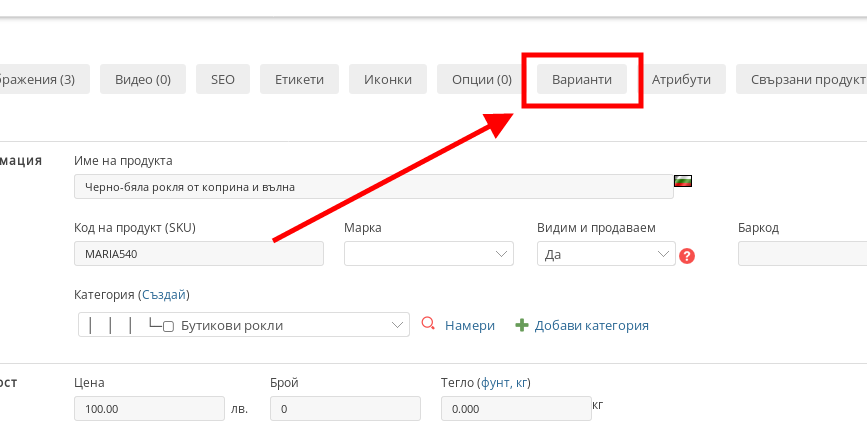This screenshot has height=435, width=867.
Task: Click the Цена price input field
Action: 149,409
